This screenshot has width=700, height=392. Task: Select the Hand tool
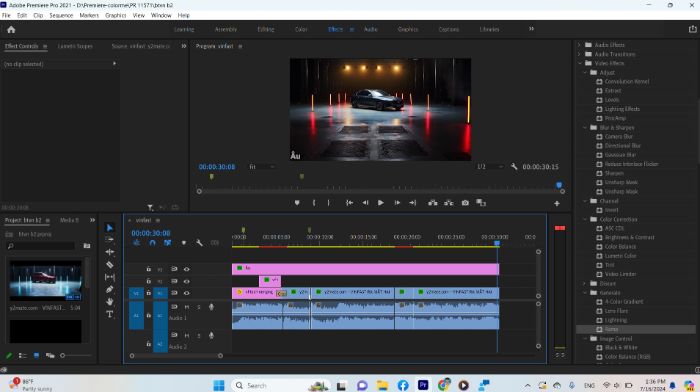click(x=109, y=302)
